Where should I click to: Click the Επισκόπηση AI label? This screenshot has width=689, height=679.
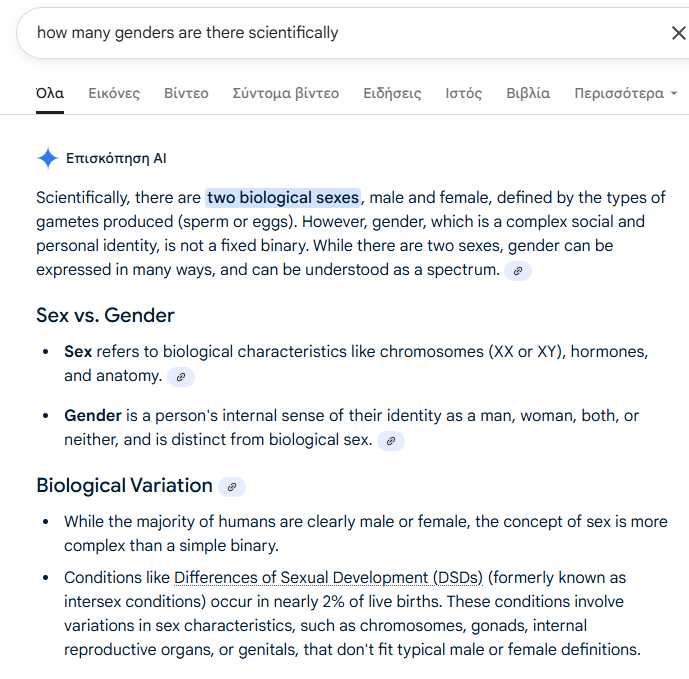click(116, 158)
